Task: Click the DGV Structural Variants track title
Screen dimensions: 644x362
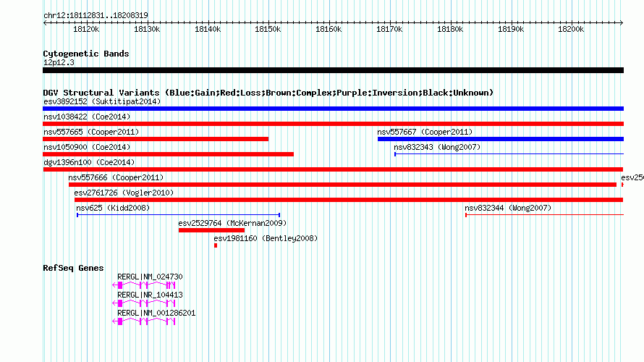Action: click(268, 93)
